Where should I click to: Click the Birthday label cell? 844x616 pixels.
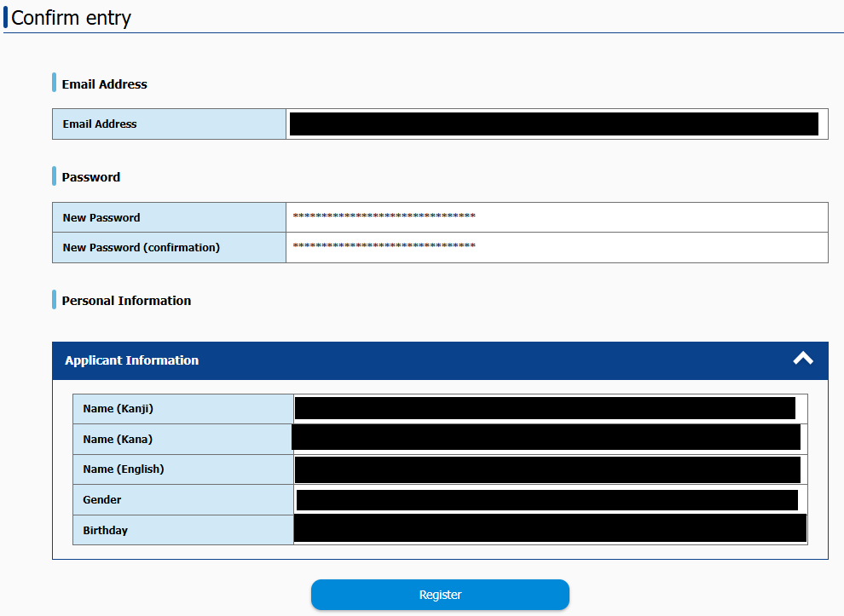[x=106, y=531]
